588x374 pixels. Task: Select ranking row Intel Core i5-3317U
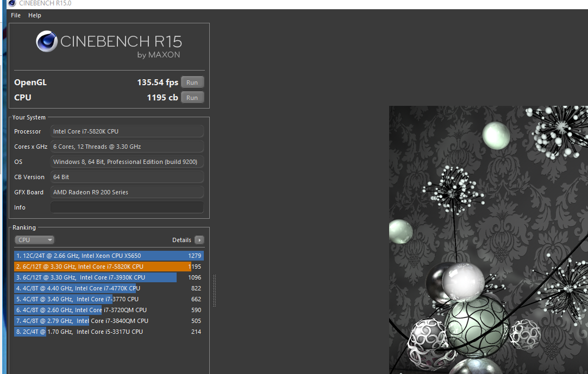[109, 332]
